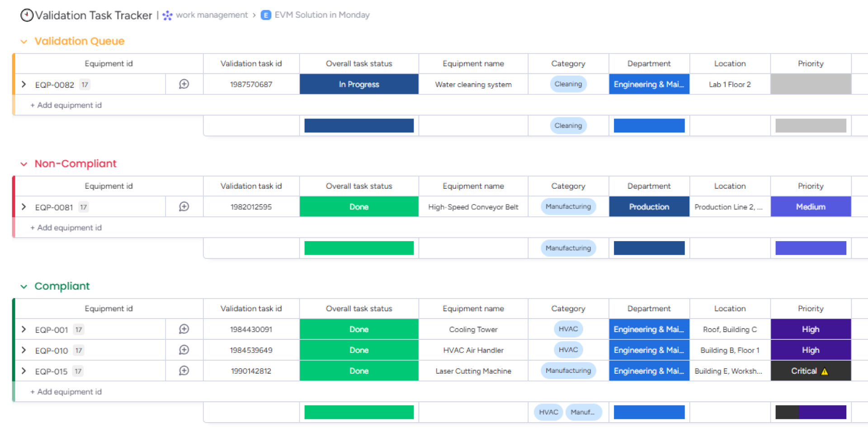Add equipment id in Non-Compliant group
The image size is (868, 443).
click(66, 228)
